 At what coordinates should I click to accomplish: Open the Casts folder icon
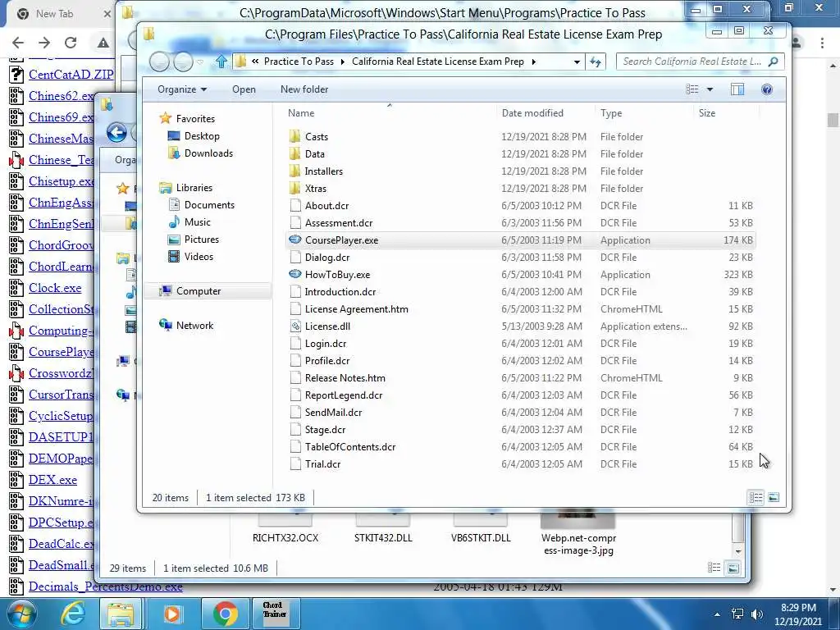[295, 137]
